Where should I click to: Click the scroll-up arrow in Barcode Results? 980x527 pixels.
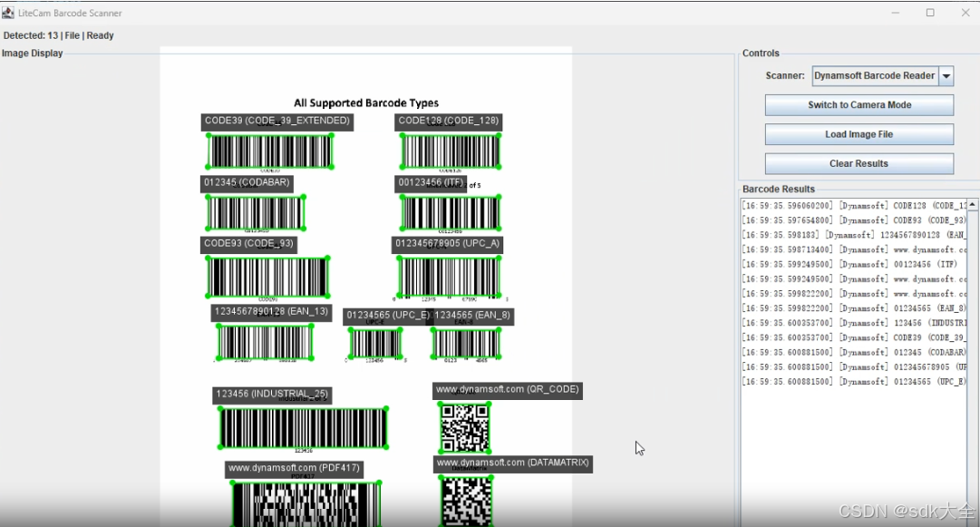[973, 205]
